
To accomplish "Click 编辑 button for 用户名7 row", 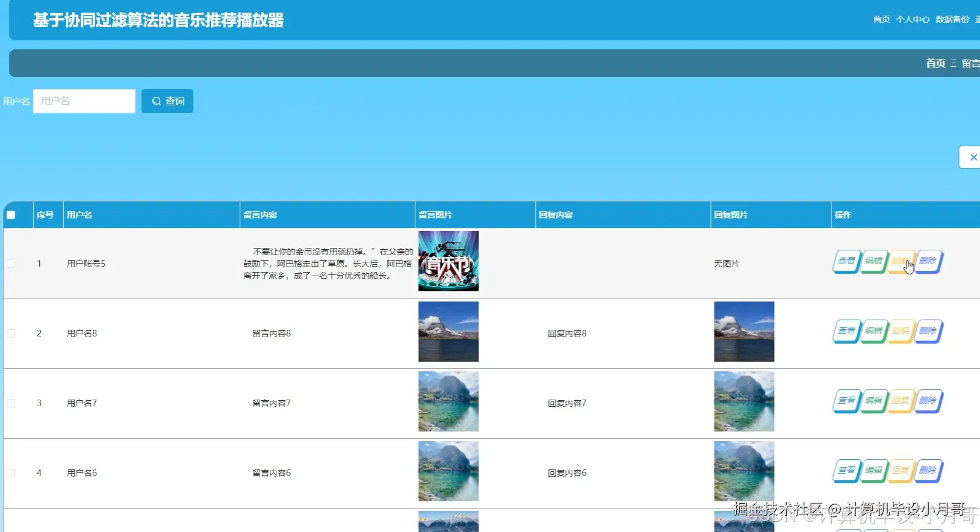I will (873, 401).
